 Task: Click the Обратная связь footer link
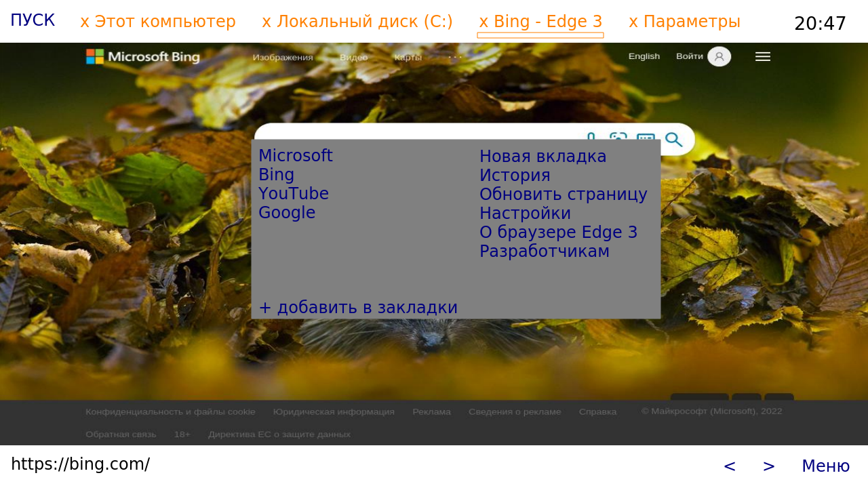[x=121, y=434]
